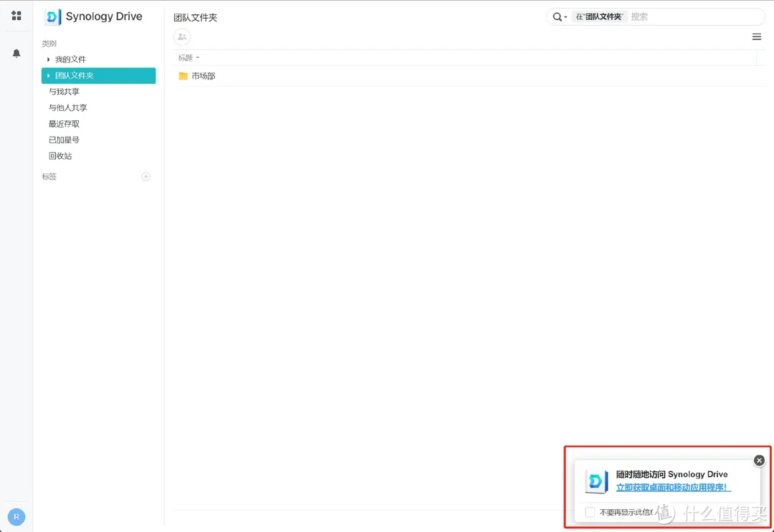The width and height of the screenshot is (774, 532).
Task: Click the user avatar R
Action: 16,517
